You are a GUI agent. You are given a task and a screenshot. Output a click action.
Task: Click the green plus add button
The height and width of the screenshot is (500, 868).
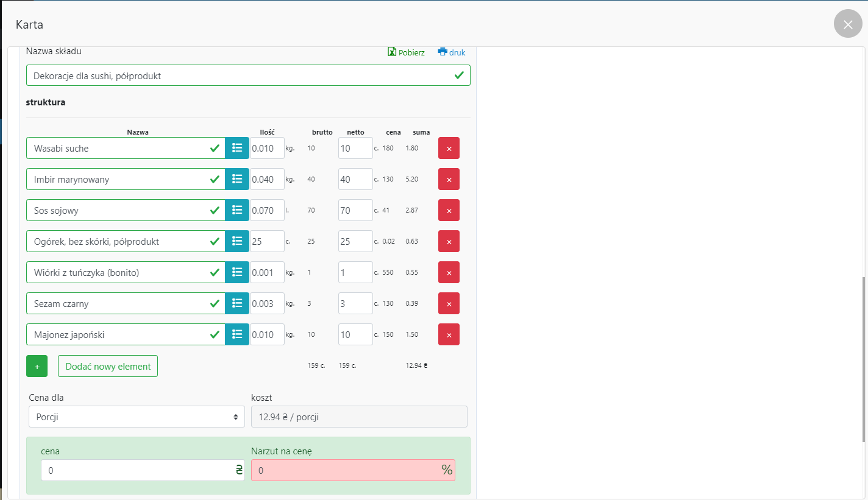(x=37, y=366)
